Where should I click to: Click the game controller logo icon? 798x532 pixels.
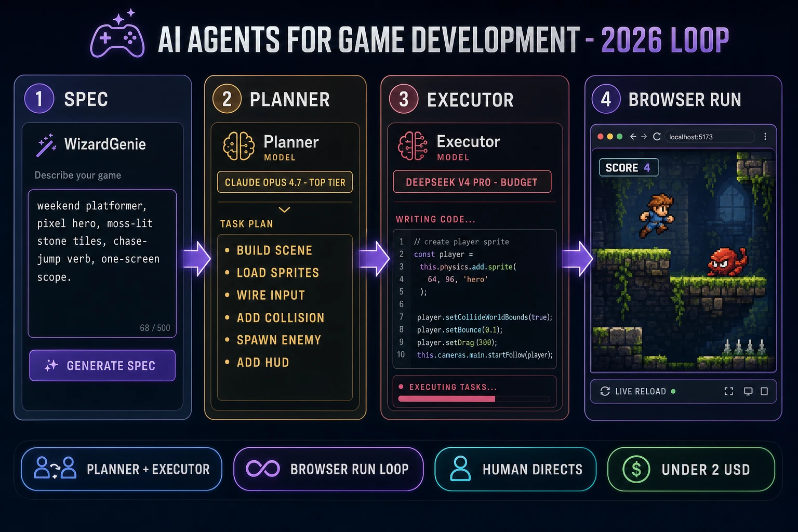[x=117, y=34]
